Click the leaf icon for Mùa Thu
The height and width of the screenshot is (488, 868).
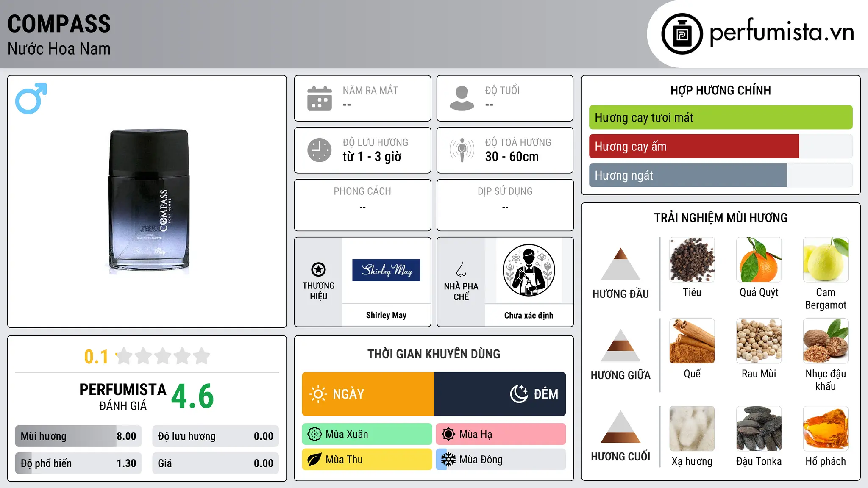tap(314, 460)
